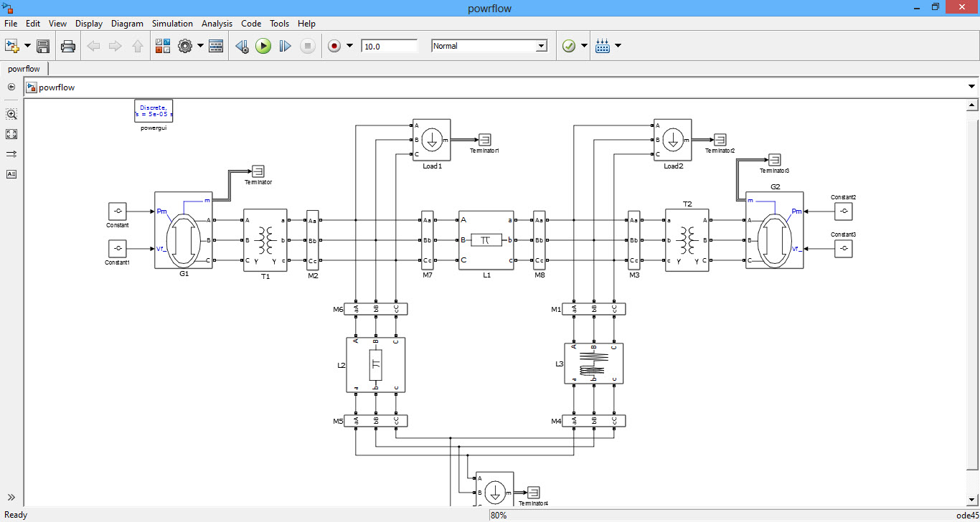Save the model with the floppy icon

click(43, 46)
